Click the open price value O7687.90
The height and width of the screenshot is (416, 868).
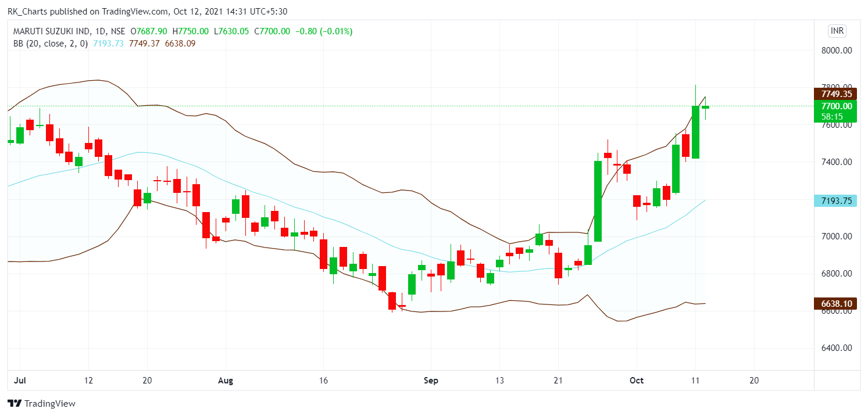[x=149, y=31]
